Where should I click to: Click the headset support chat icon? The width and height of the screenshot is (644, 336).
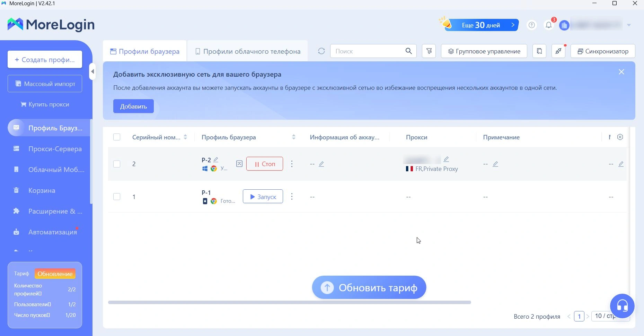click(622, 306)
